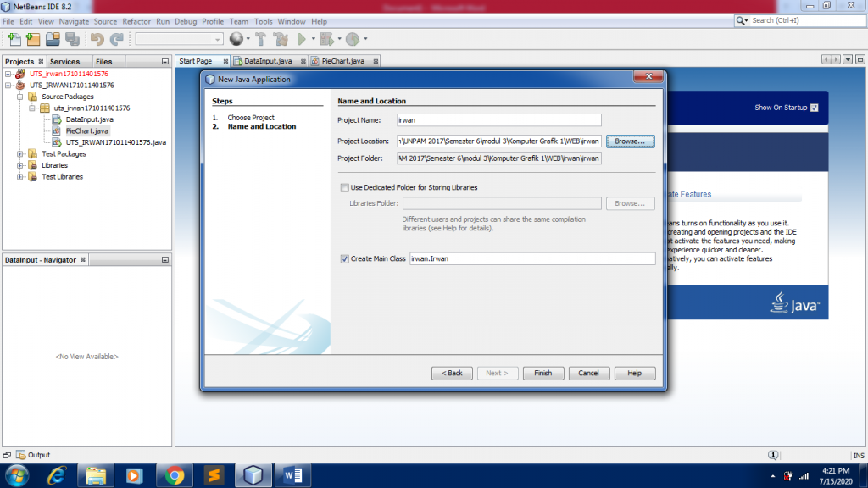The image size is (868, 488).
Task: Click Finish in the New Java Application dialog
Action: click(x=543, y=373)
